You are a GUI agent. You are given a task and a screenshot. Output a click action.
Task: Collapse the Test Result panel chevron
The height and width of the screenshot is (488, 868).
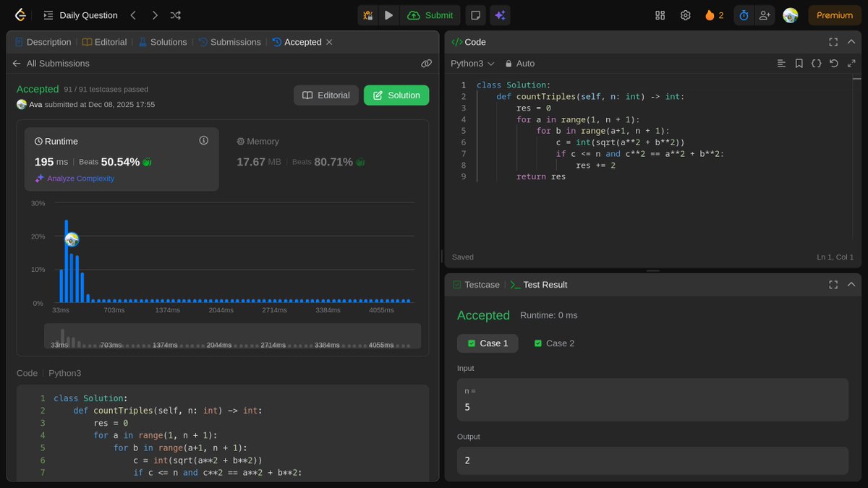(x=851, y=285)
